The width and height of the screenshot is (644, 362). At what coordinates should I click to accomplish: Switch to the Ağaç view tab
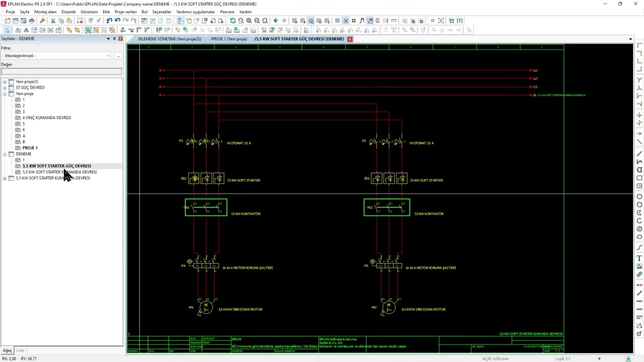[7, 350]
